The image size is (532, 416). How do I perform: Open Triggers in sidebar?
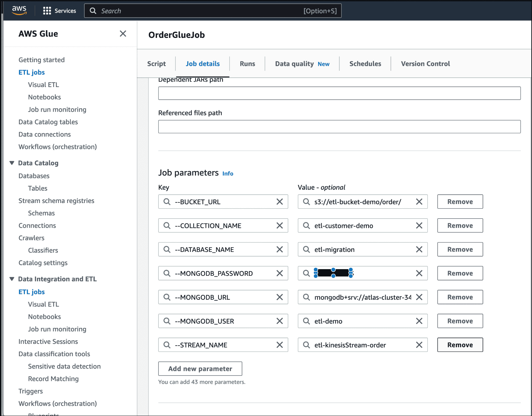(x=31, y=391)
